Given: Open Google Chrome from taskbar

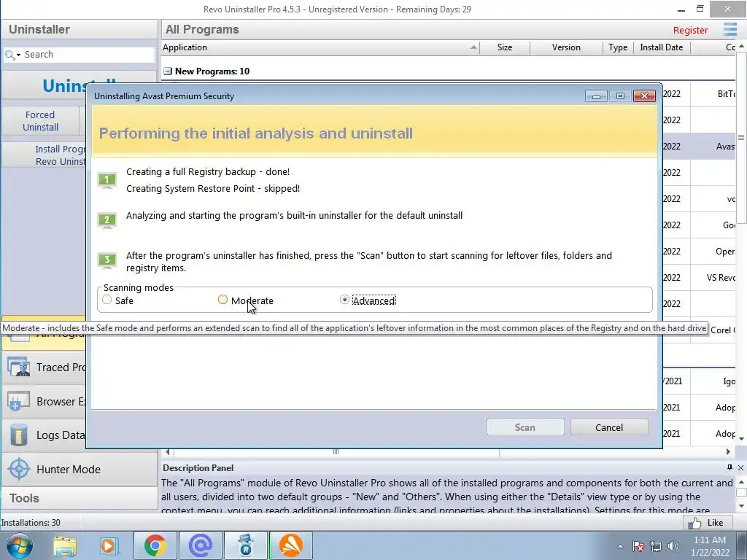Looking at the screenshot, I should pos(155,545).
